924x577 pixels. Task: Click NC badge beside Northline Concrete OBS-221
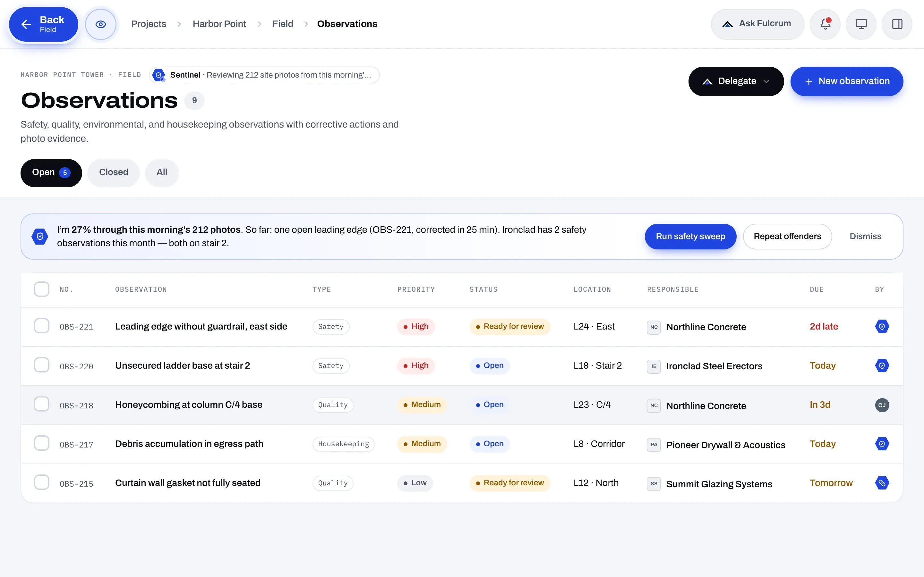pos(654,327)
